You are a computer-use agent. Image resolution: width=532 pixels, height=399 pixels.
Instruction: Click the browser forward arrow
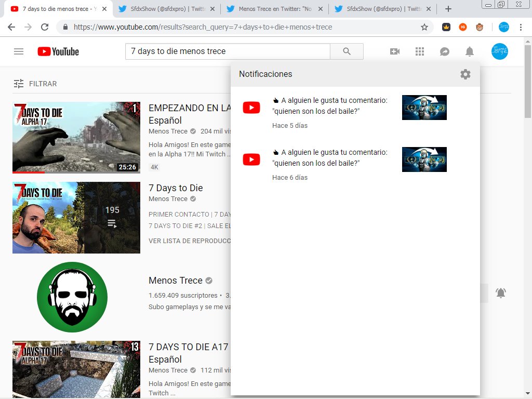coord(28,27)
